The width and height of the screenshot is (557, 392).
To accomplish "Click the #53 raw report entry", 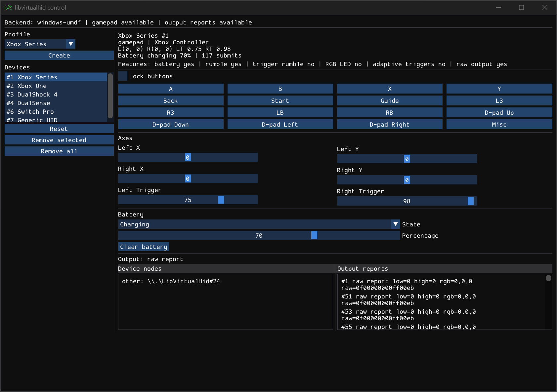I will tap(408, 315).
